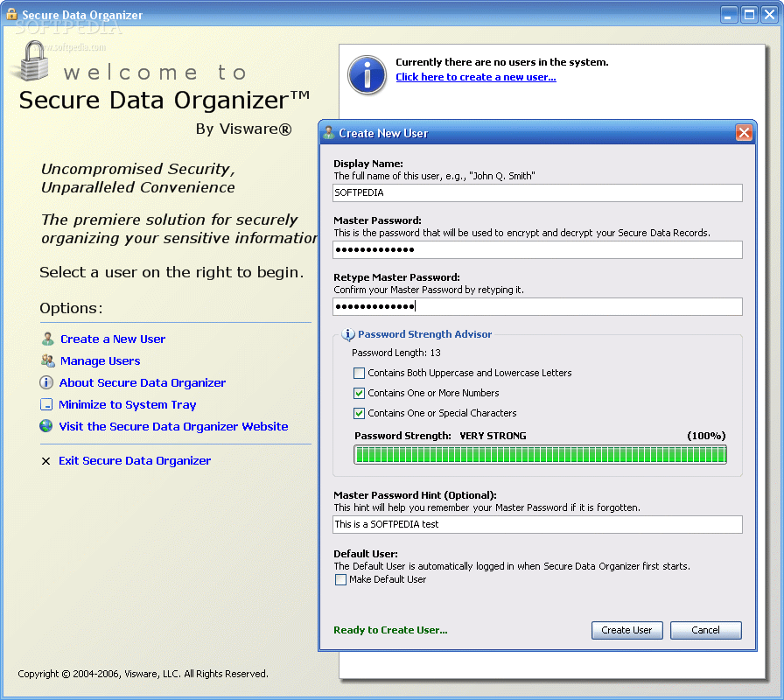Click the '(100%)' strength percentage
The height and width of the screenshot is (700, 784).
click(706, 436)
